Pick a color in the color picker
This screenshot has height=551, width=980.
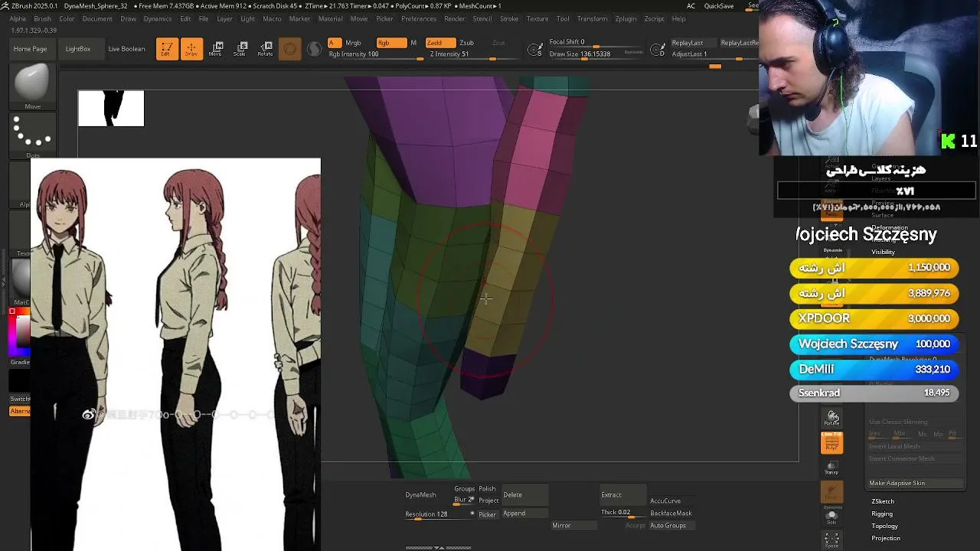20,331
